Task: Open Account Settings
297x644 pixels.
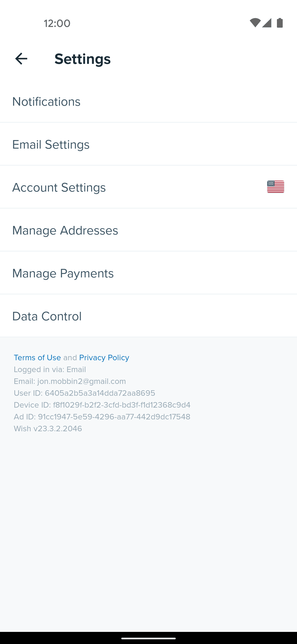Action: (148, 187)
